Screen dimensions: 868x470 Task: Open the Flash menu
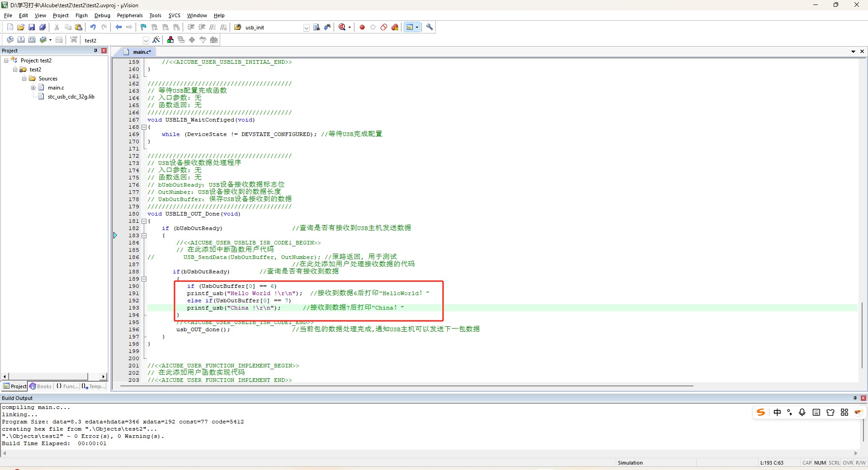tap(81, 15)
